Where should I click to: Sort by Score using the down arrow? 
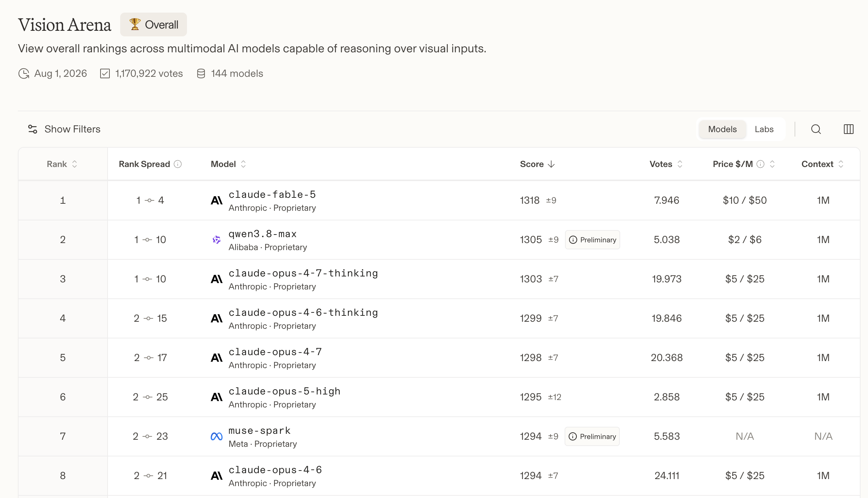551,164
